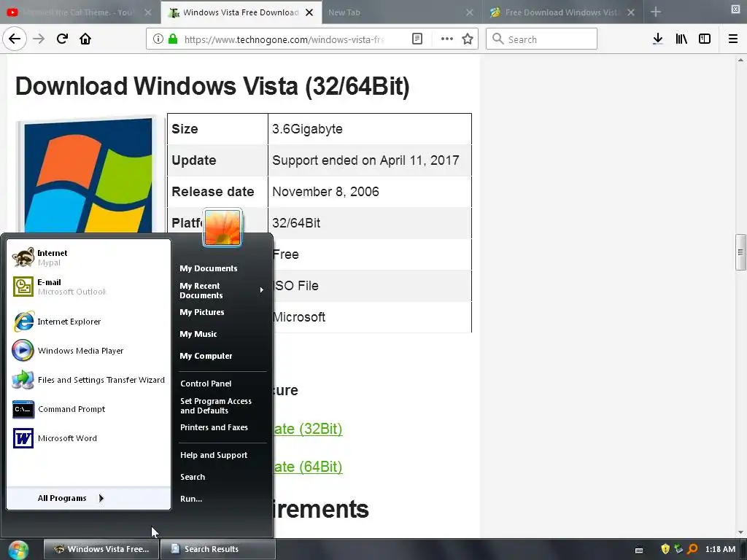
Task: Click the green padlock security icon
Action: [173, 39]
